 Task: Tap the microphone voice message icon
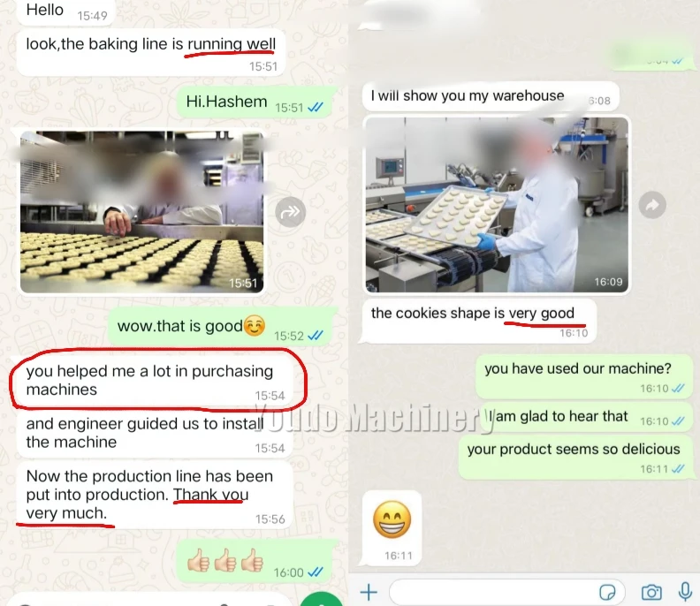[685, 592]
